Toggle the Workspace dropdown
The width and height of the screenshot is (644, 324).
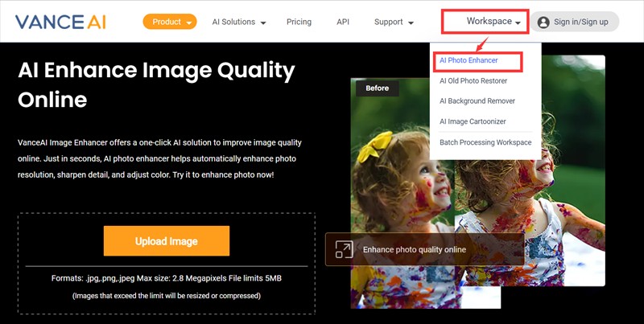pos(493,22)
